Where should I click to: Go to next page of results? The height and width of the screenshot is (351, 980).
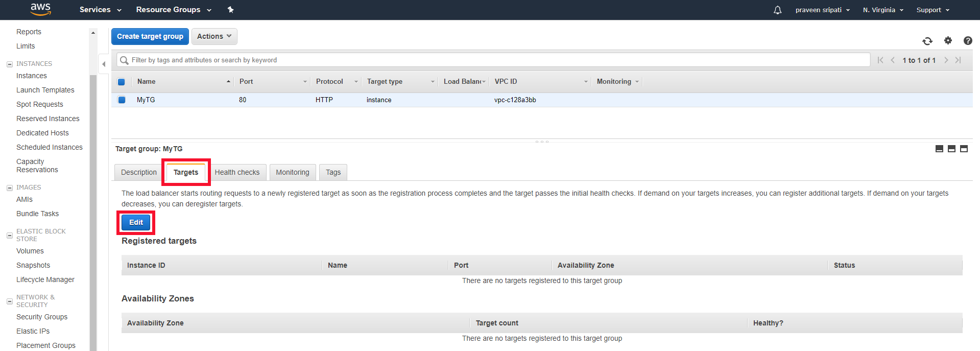click(946, 60)
